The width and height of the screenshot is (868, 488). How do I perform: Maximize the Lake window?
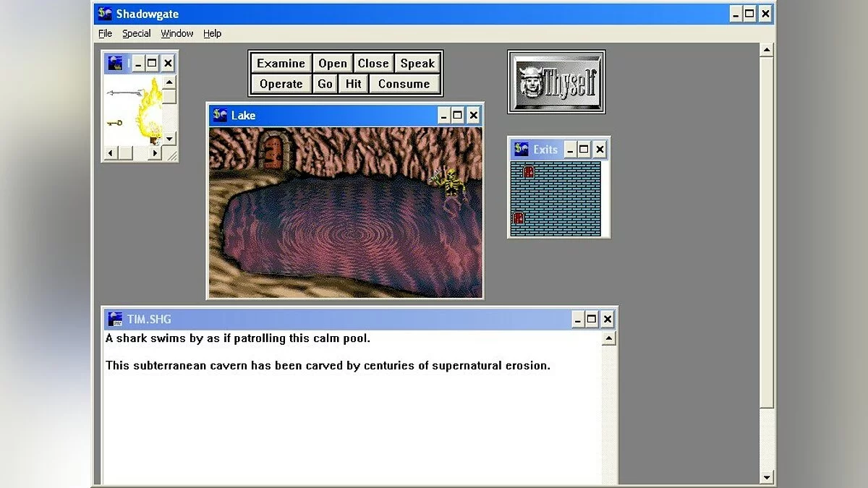click(458, 116)
